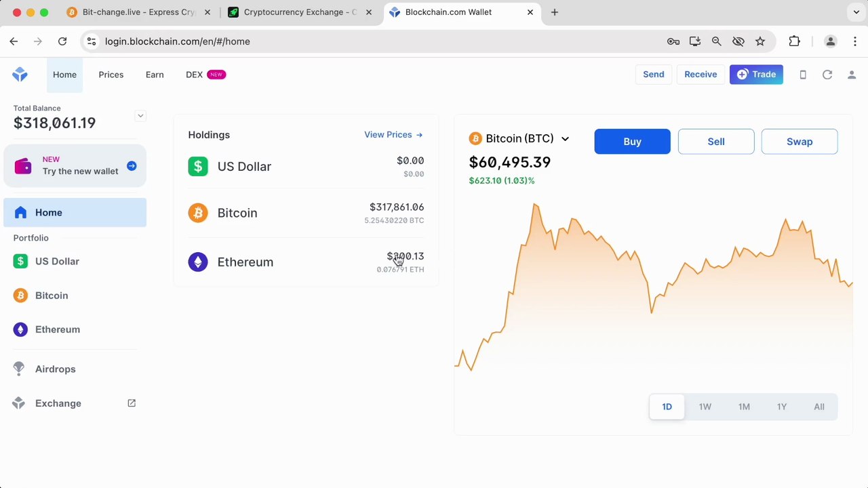The image size is (868, 488).
Task: Expand the Total Balance dropdown
Action: 140,116
